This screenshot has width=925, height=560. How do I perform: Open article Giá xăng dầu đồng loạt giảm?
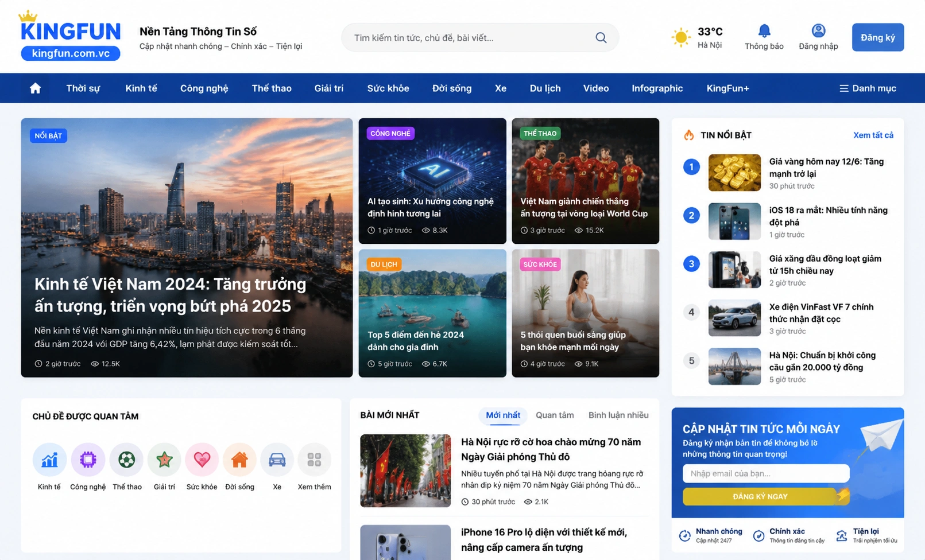825,265
